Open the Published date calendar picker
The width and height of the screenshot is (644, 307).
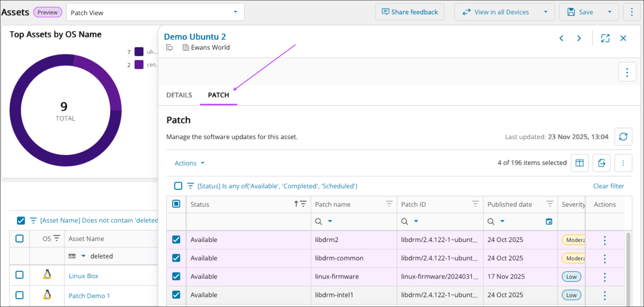click(x=548, y=222)
